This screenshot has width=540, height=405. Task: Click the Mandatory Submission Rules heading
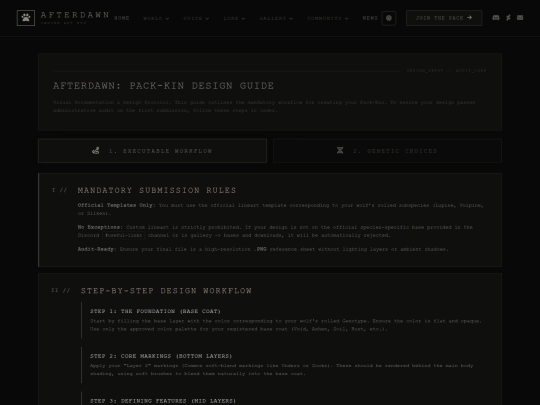(157, 190)
